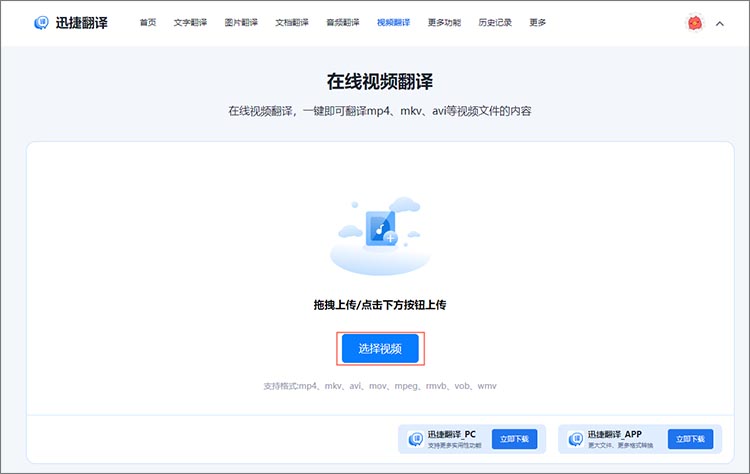Download 迅捷翻译_APP via 立即下载
Viewport: 750px width, 474px height.
(x=690, y=439)
